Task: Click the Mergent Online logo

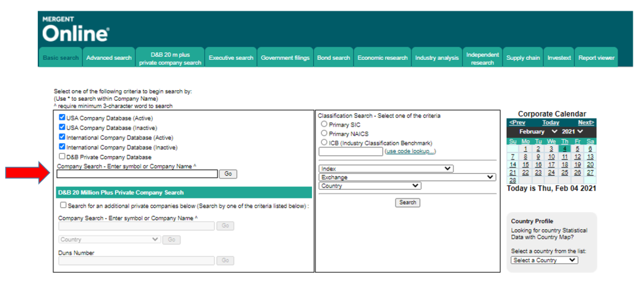Action: click(x=76, y=29)
